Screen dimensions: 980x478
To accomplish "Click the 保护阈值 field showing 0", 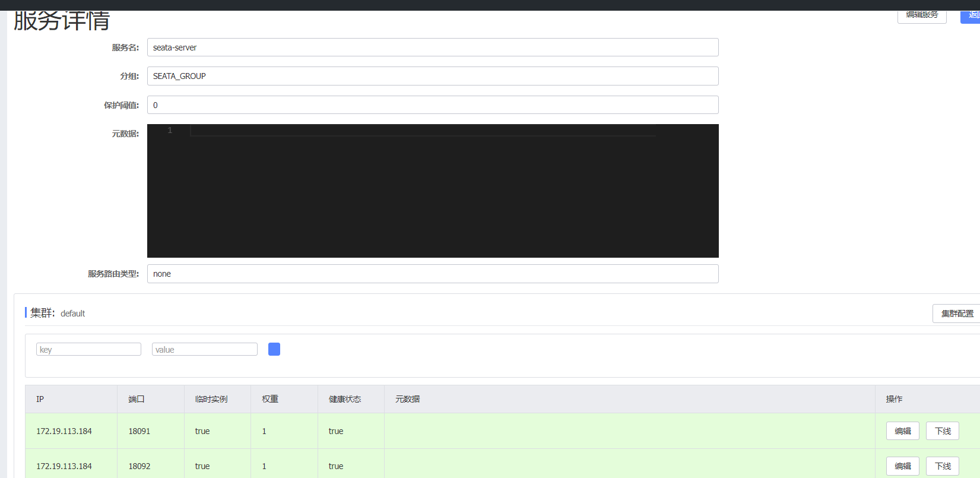I will tap(433, 105).
